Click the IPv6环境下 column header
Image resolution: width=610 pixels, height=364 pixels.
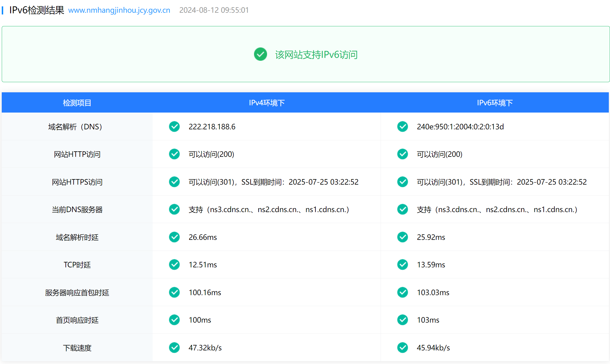pyautogui.click(x=495, y=103)
